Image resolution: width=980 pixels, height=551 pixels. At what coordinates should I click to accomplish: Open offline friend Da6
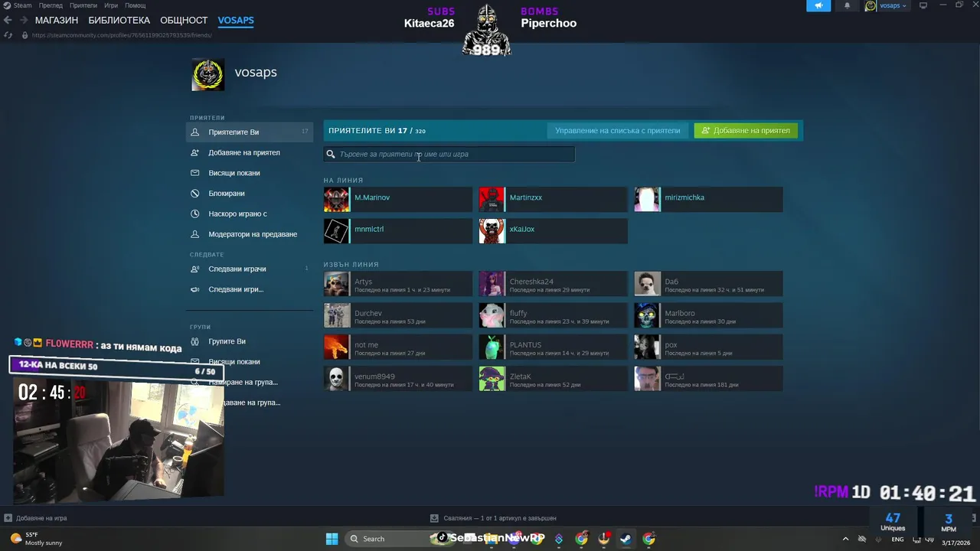pos(708,284)
